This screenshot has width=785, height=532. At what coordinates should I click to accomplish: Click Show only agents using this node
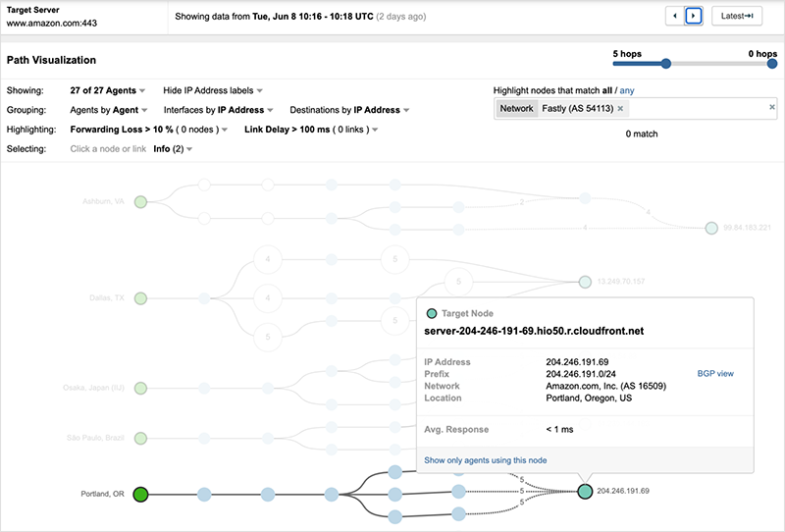click(x=485, y=460)
